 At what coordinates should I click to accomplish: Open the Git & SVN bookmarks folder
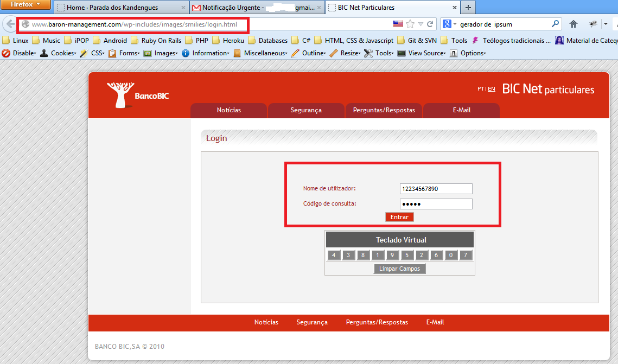(417, 40)
